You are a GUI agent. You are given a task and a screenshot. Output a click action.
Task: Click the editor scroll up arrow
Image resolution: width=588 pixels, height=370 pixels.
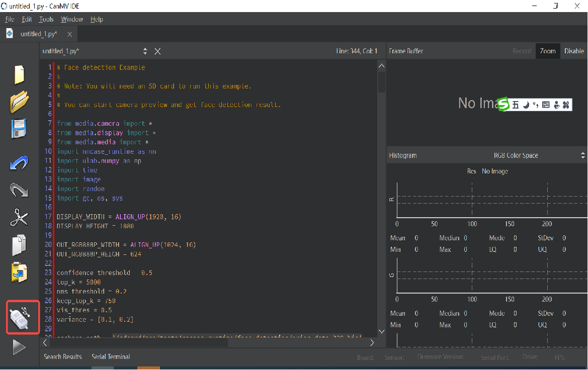click(381, 65)
